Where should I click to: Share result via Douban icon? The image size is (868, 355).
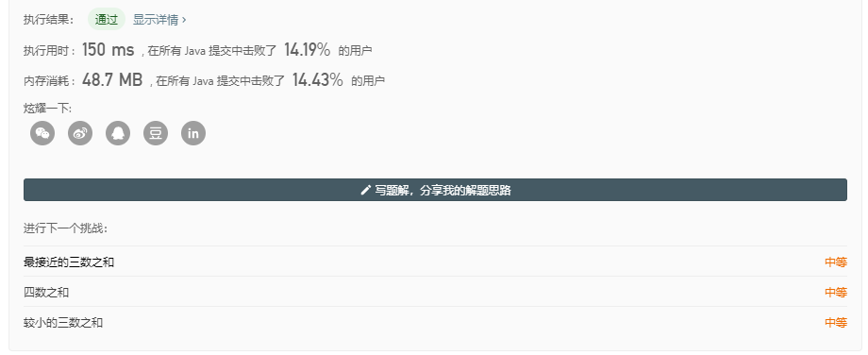156,133
